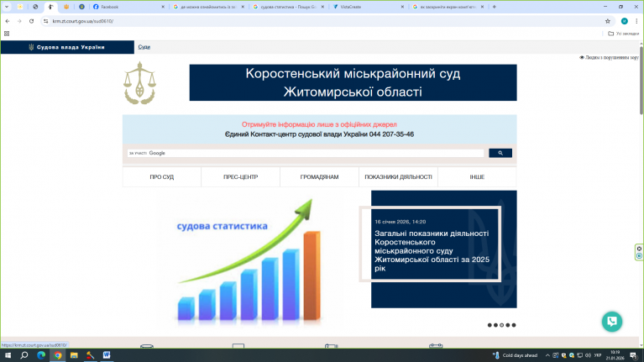This screenshot has height=362, width=644.
Task: Open the 2025 court performance indicators article
Action: pos(432,250)
